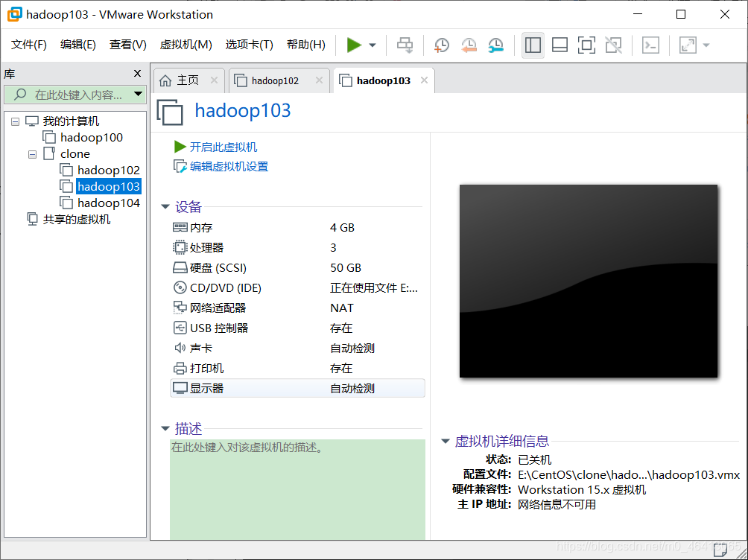
Task: Take a snapshot using the clock-plus icon
Action: point(442,45)
